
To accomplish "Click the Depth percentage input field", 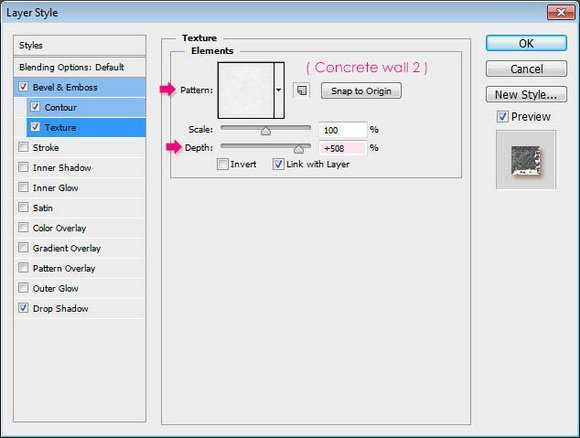I will (343, 148).
